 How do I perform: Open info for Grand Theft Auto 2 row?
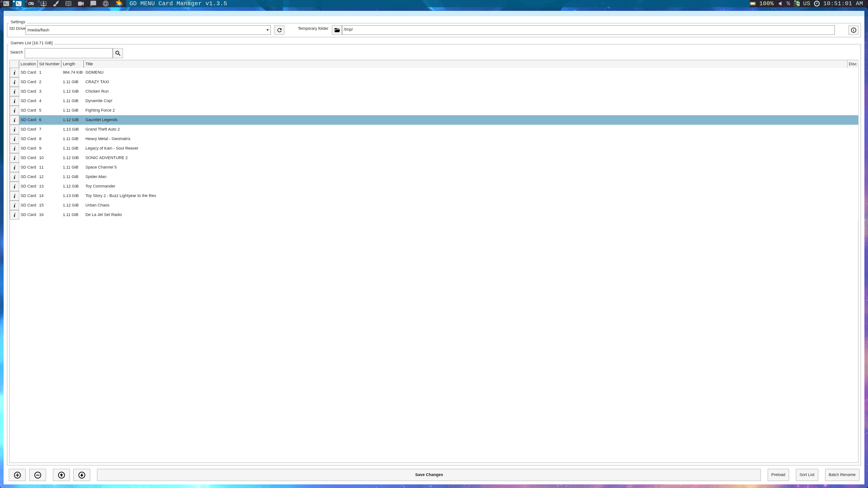coord(14,129)
